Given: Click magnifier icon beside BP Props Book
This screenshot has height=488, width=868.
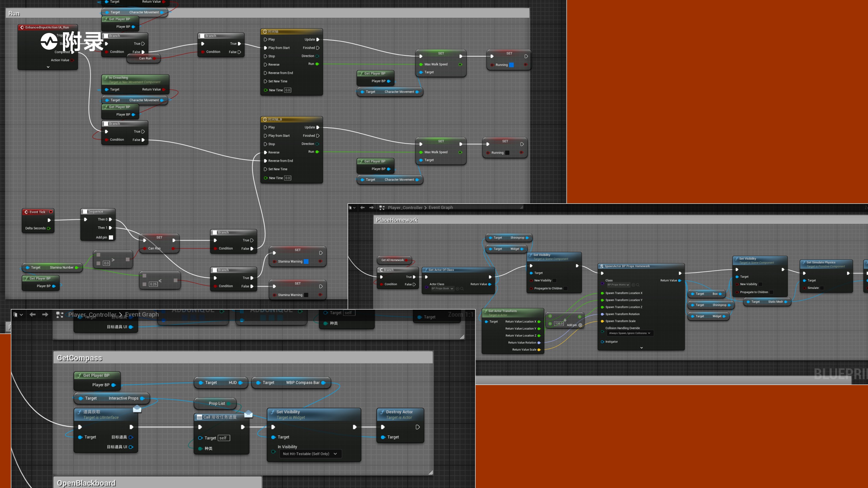Looking at the screenshot, I should pyautogui.click(x=462, y=289).
